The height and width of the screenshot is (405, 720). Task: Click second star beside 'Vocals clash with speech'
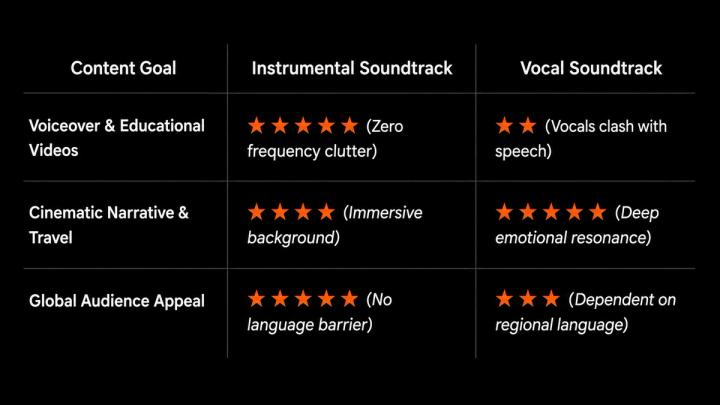[528, 125]
